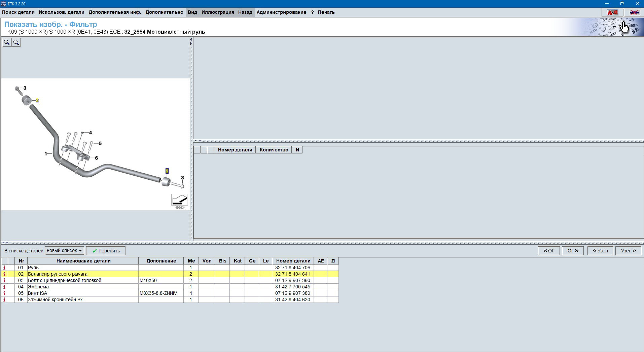Open the Поиск детали menu
Viewport: 644px width, 352px height.
coord(18,12)
